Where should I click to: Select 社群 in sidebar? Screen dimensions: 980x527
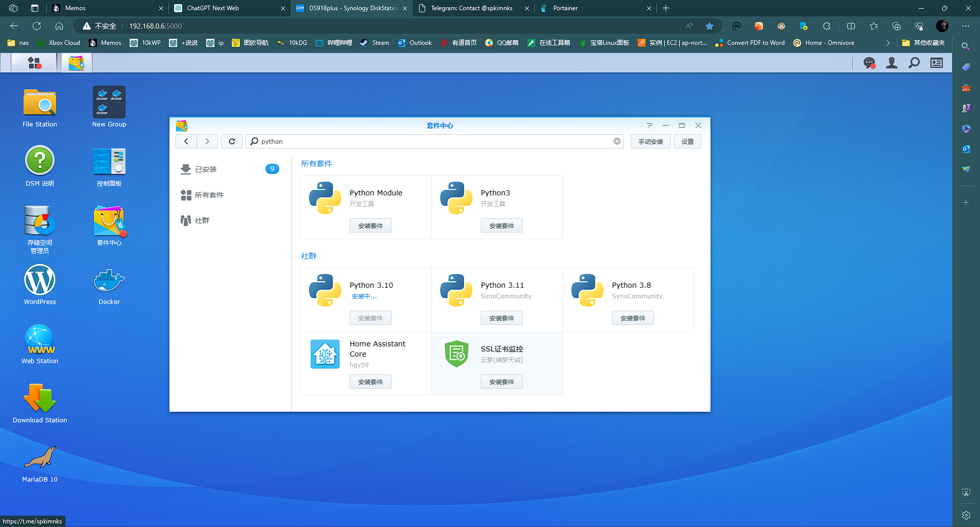pos(230,220)
